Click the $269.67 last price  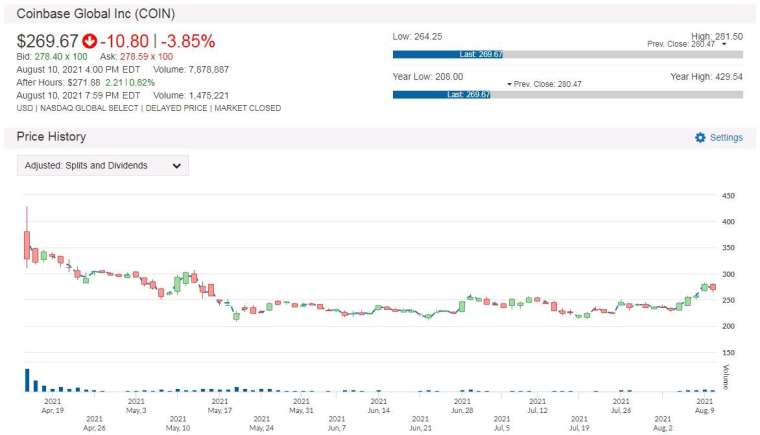(x=48, y=41)
